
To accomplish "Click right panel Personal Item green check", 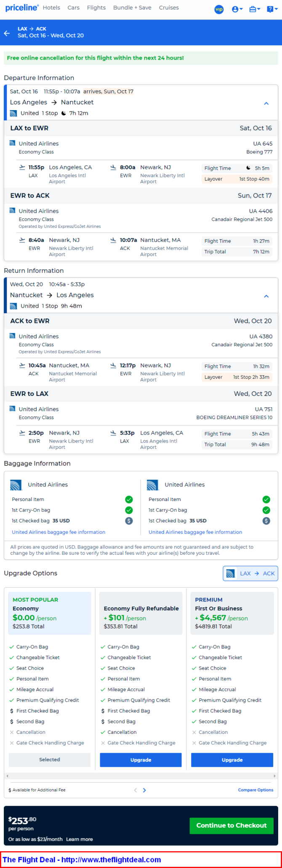I will [266, 499].
